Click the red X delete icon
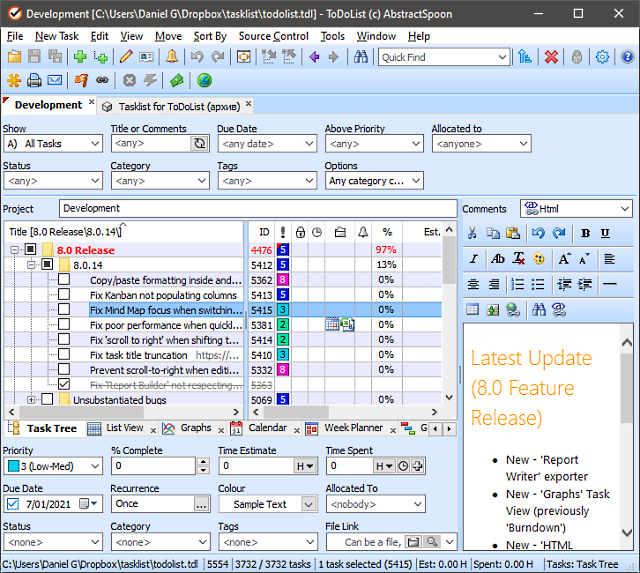This screenshot has width=640, height=573. 551,56
